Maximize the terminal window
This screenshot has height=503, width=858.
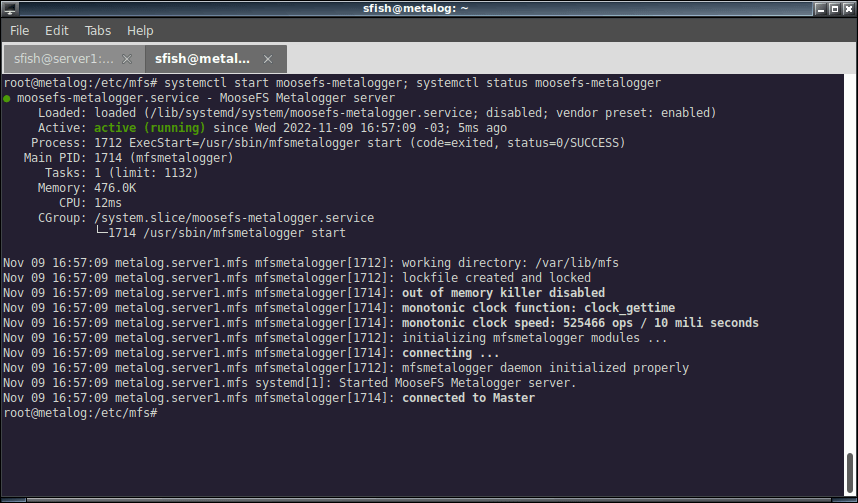[834, 8]
